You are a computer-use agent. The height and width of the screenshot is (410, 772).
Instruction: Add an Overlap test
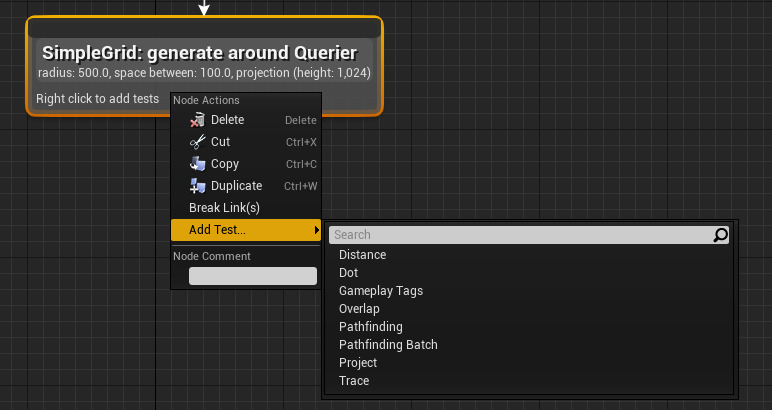click(529, 309)
